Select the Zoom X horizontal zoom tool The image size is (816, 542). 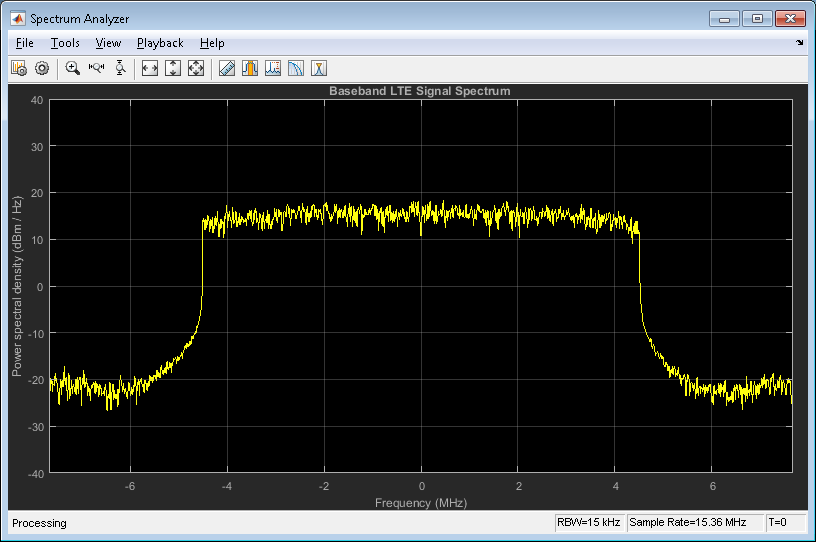[96, 68]
